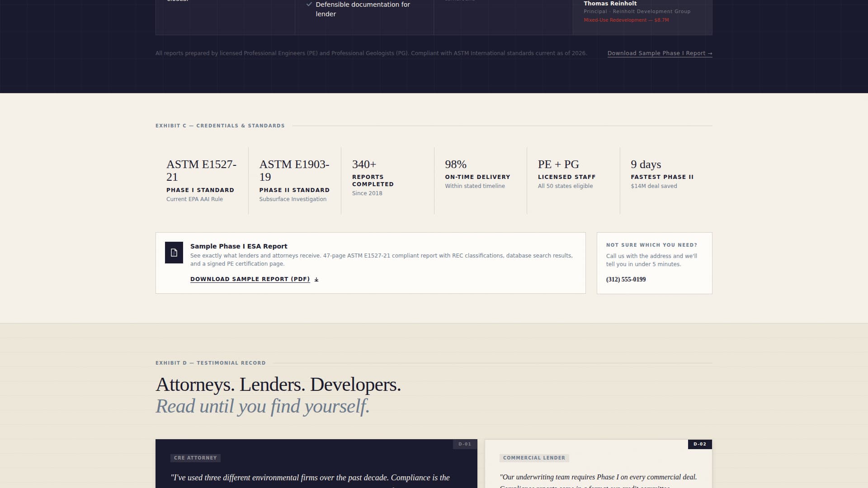Click the D-01 badge on the attorney testimonial

point(465,444)
